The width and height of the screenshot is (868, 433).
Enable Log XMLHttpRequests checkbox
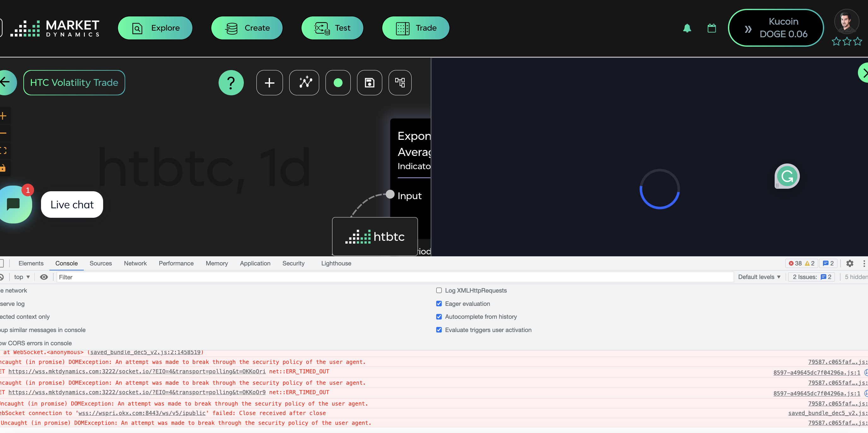click(439, 290)
